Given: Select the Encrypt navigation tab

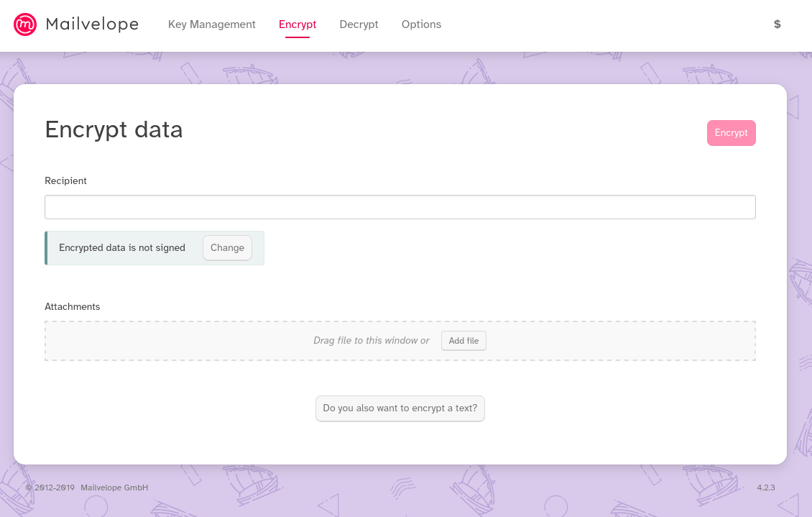Looking at the screenshot, I should coord(297,24).
